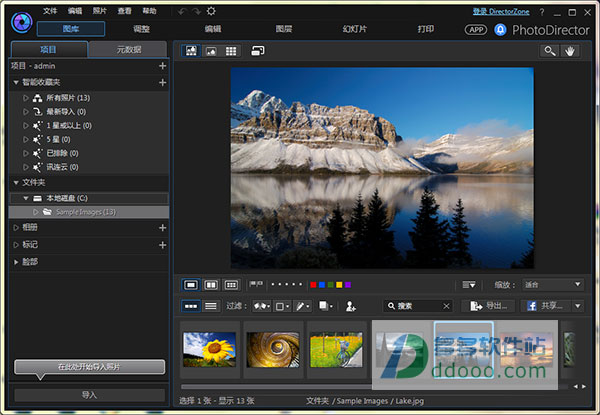The height and width of the screenshot is (415, 600).
Task: Open the Photo menu
Action: coord(99,11)
